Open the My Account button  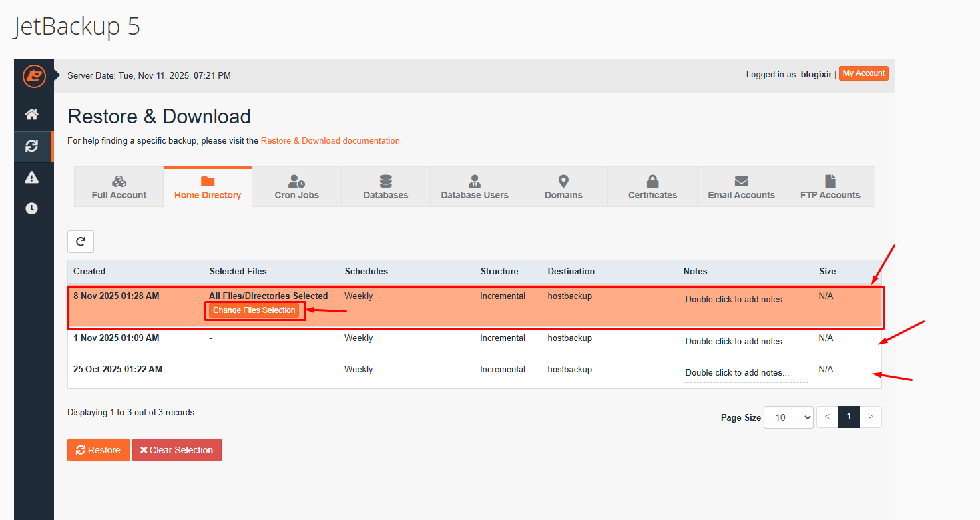[x=863, y=73]
